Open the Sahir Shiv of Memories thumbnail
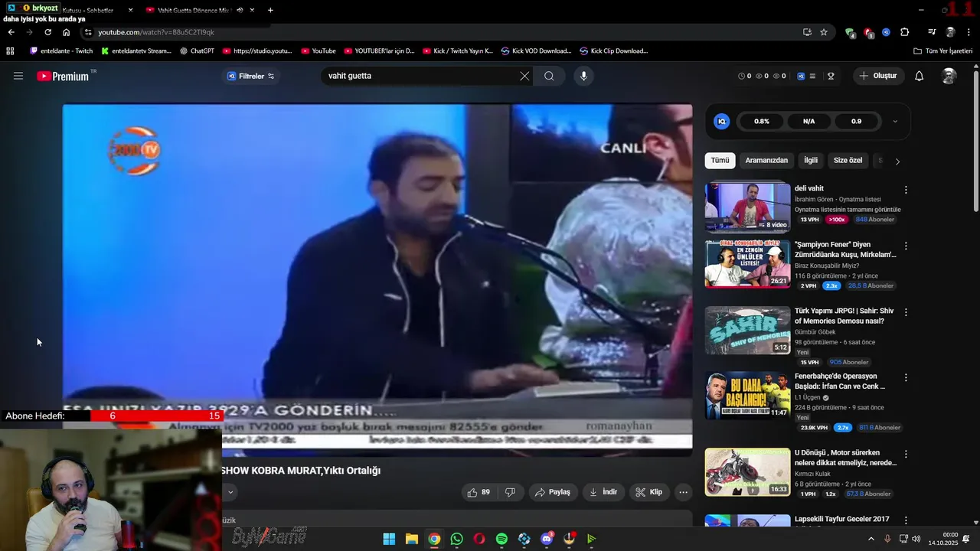This screenshot has height=551, width=980. 747,331
